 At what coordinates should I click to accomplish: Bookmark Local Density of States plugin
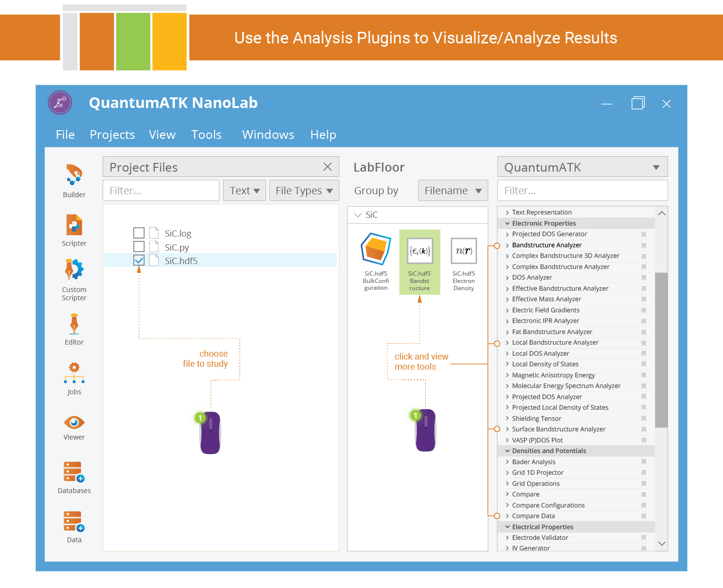tap(643, 364)
